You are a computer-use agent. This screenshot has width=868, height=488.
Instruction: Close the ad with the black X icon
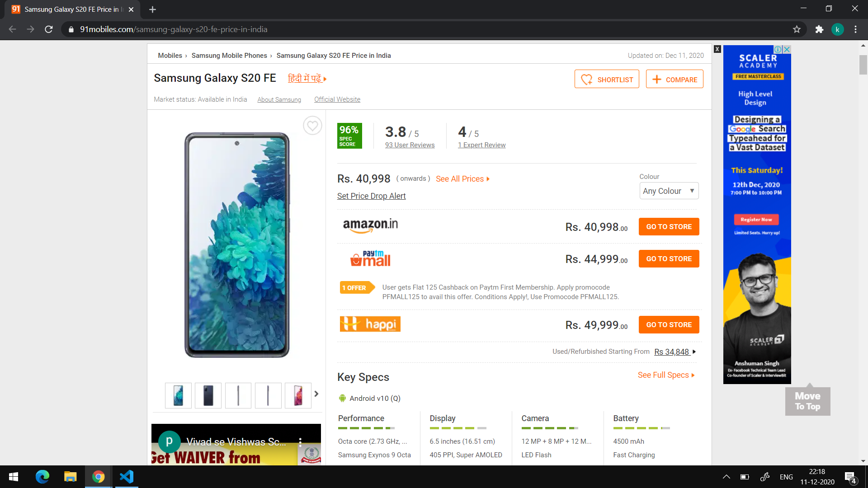717,49
